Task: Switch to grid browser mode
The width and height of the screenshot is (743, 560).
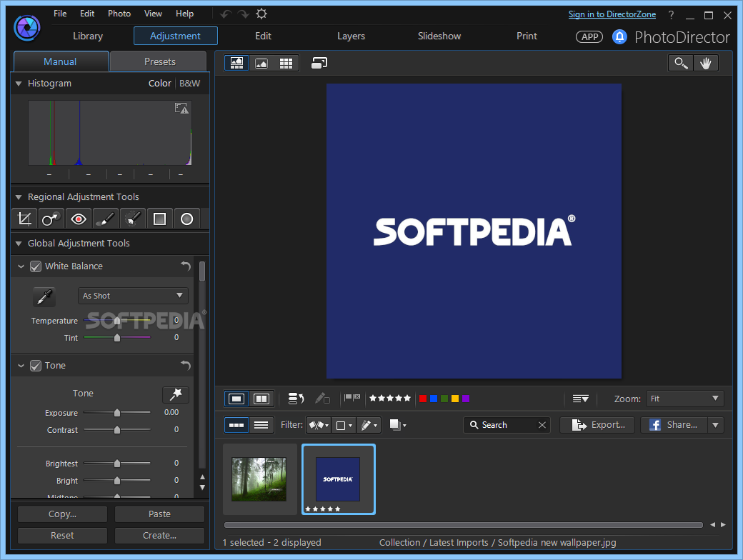Action: click(x=286, y=63)
